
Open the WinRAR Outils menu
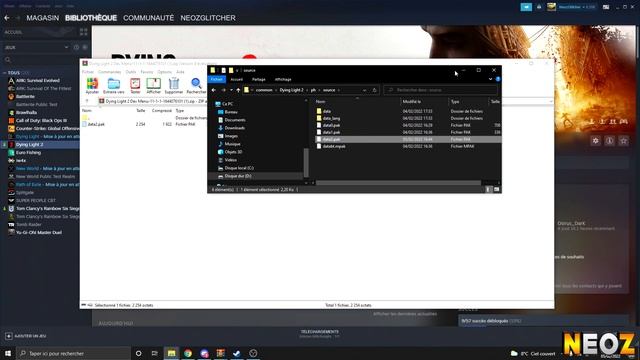(131, 72)
